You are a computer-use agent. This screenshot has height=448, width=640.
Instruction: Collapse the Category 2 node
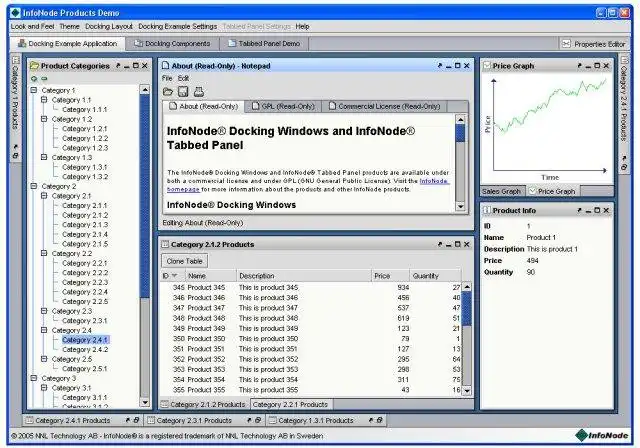click(x=34, y=186)
